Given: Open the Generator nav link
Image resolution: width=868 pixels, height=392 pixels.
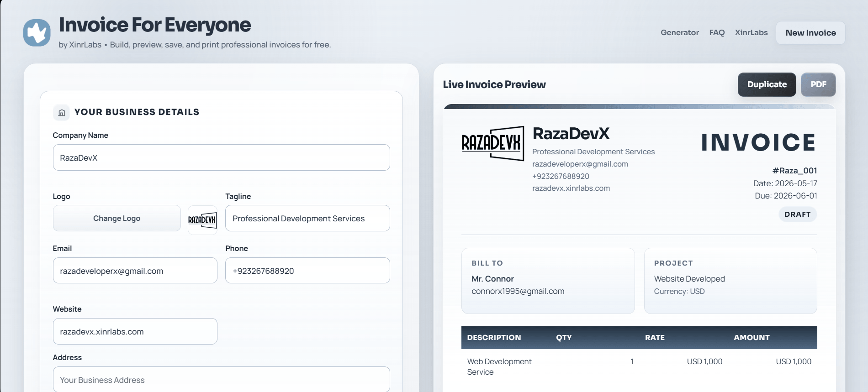Looking at the screenshot, I should point(680,33).
